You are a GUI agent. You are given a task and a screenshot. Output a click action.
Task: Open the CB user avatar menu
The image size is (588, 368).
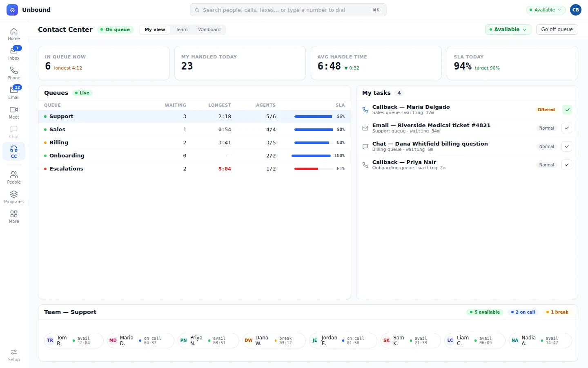(576, 10)
